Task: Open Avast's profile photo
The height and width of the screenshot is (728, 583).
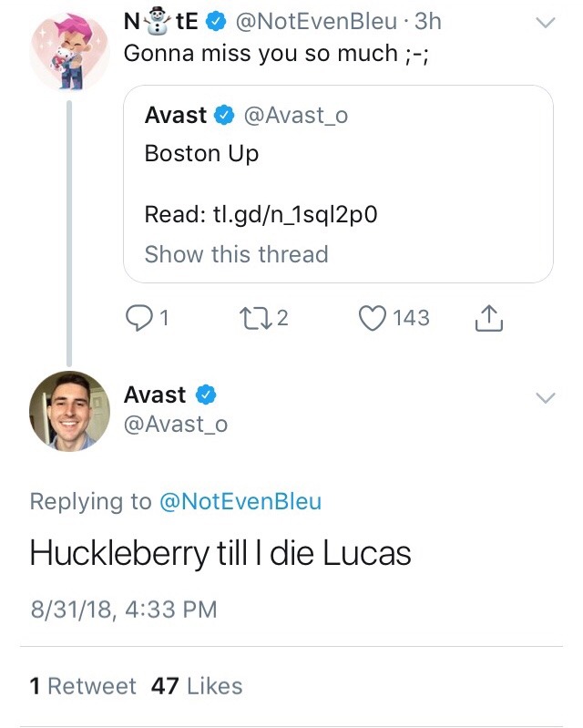Action: coord(69,412)
